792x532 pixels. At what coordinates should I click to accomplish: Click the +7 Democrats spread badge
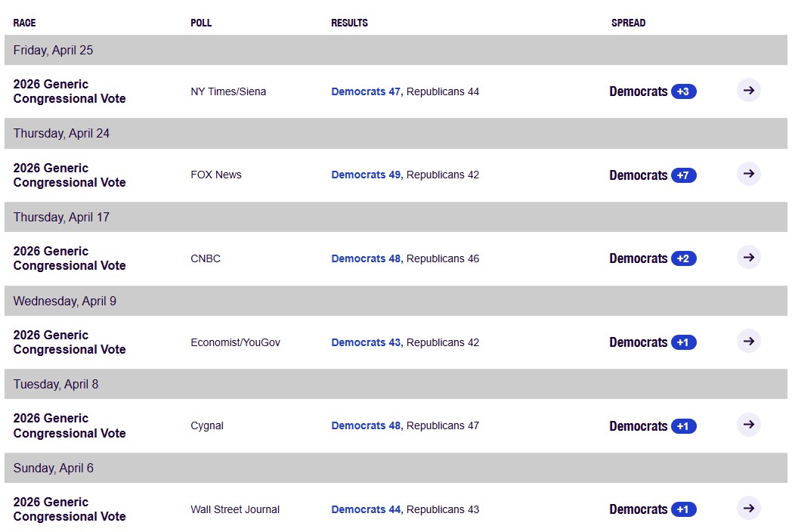click(683, 175)
